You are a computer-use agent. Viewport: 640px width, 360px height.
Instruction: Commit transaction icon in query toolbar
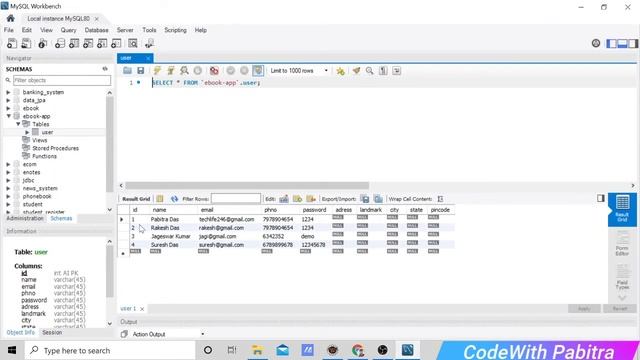(231, 71)
